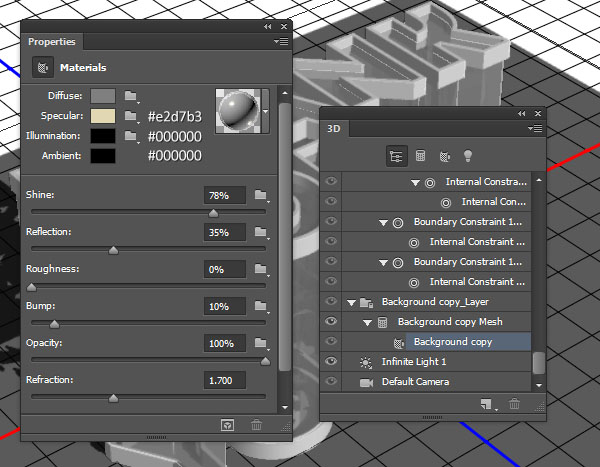Viewport: 600px width, 467px height.
Task: Open the Shine texture folder icon
Action: click(x=261, y=194)
